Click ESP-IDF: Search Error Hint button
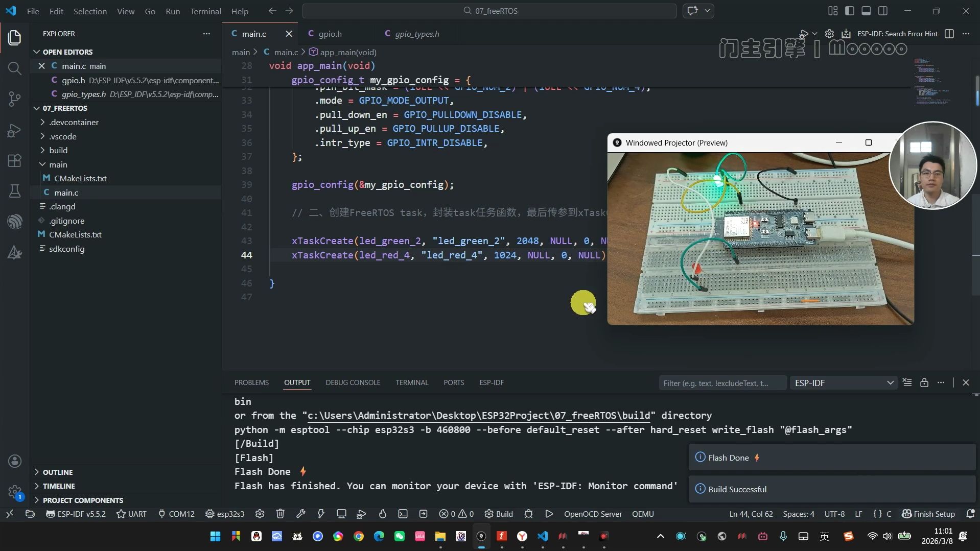The image size is (980, 551). tap(897, 34)
